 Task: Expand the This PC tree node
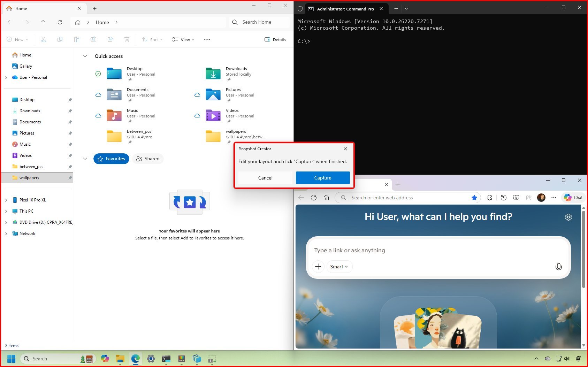pyautogui.click(x=6, y=211)
